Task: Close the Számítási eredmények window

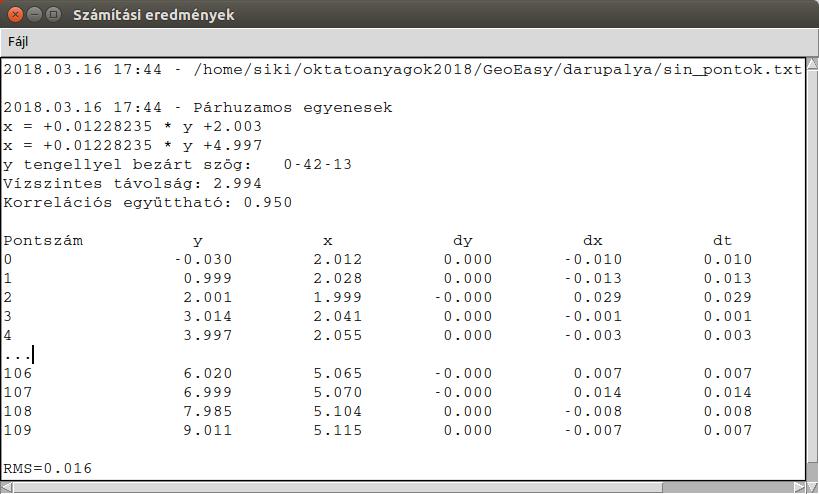Action: click(x=16, y=14)
